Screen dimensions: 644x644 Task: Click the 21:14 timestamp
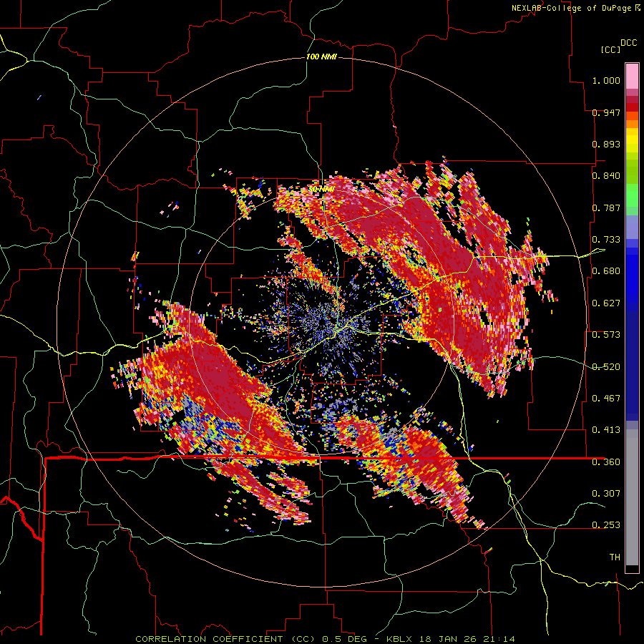pos(498,639)
